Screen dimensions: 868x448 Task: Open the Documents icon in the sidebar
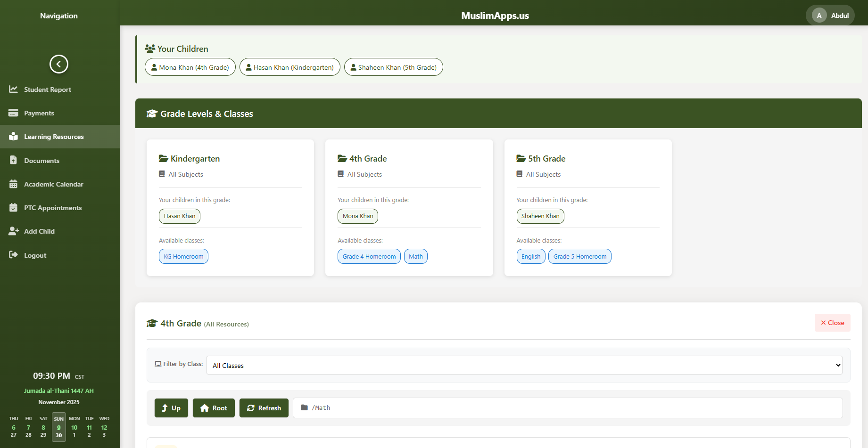click(x=14, y=160)
